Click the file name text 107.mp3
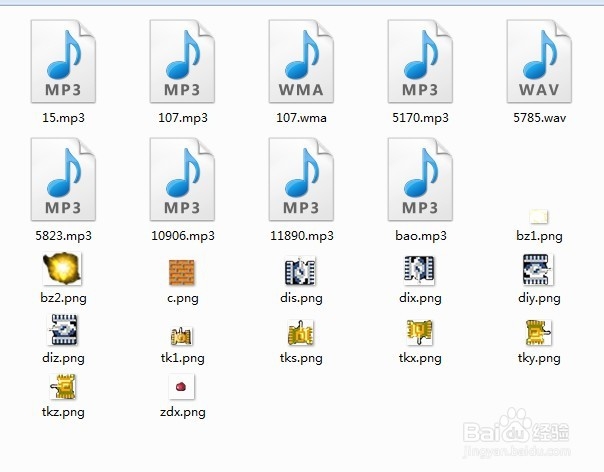 183,118
